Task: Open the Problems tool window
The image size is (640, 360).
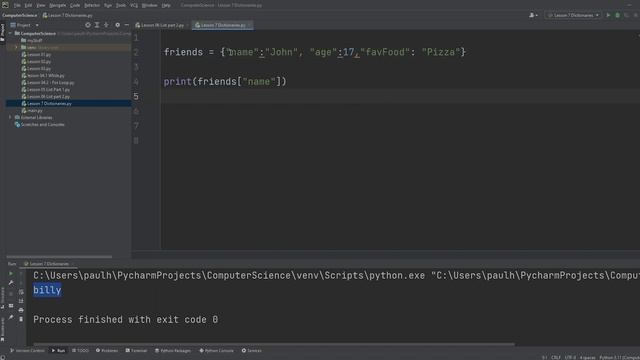Action: (107, 351)
